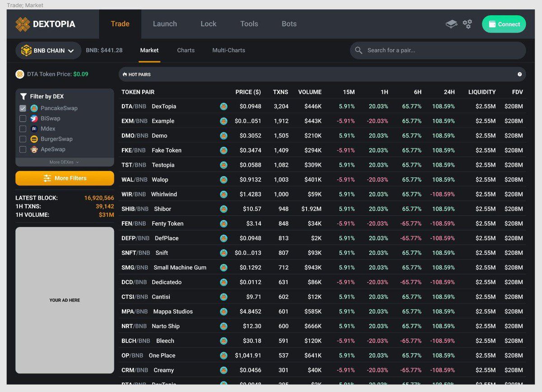The width and height of the screenshot is (542, 392).
Task: Enable the BiSwap DEX filter
Action: [x=23, y=118]
